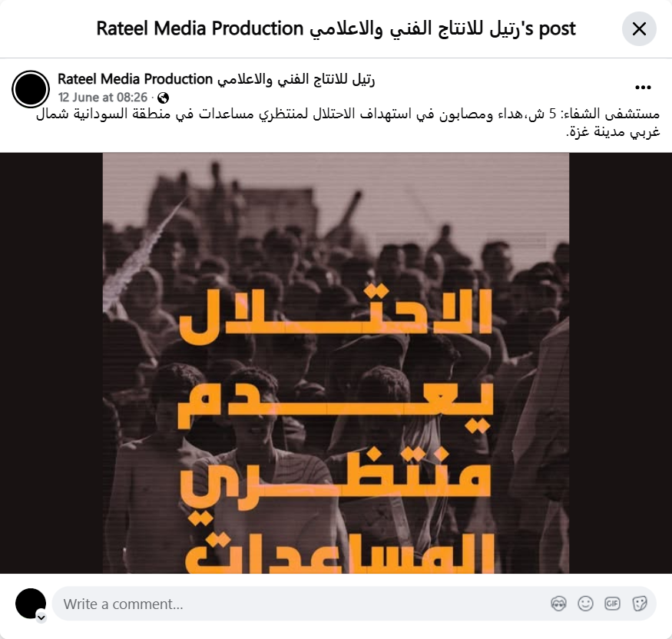The image size is (672, 639).
Task: Open the emoji picker in comment box
Action: coord(585,604)
